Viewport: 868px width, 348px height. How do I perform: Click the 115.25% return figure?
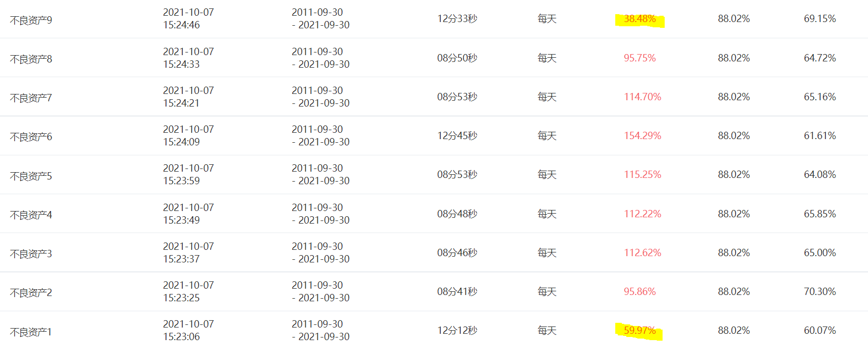[x=642, y=175]
